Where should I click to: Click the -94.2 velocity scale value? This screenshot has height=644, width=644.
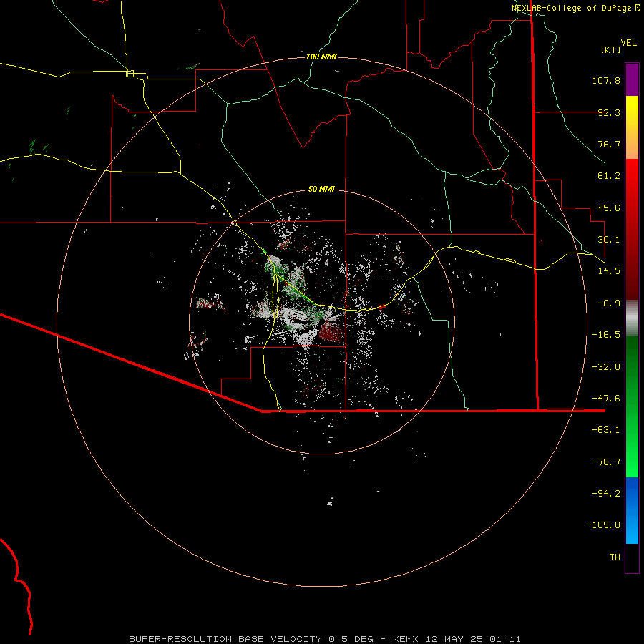[x=606, y=494]
